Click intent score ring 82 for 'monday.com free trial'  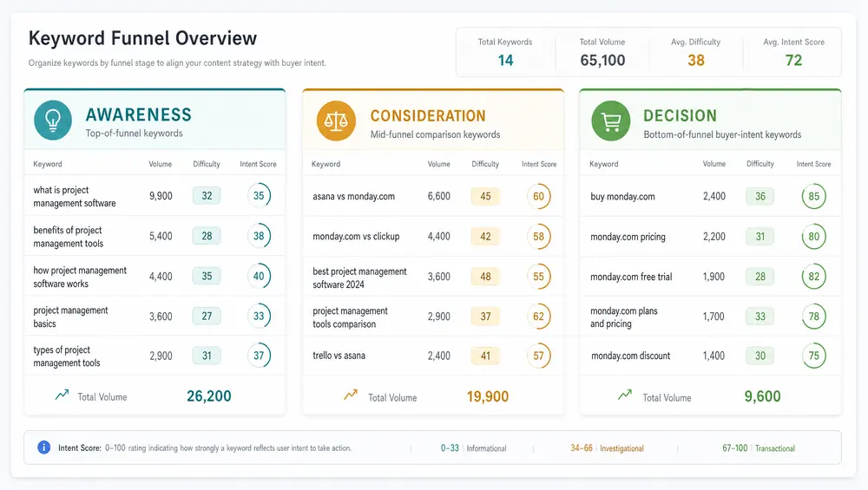pyautogui.click(x=814, y=277)
